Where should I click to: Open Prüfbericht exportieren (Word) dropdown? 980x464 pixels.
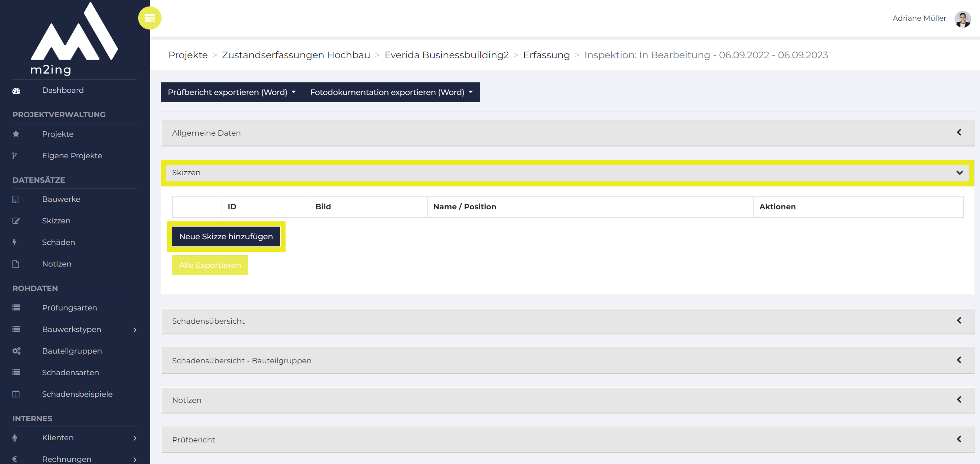coord(232,92)
